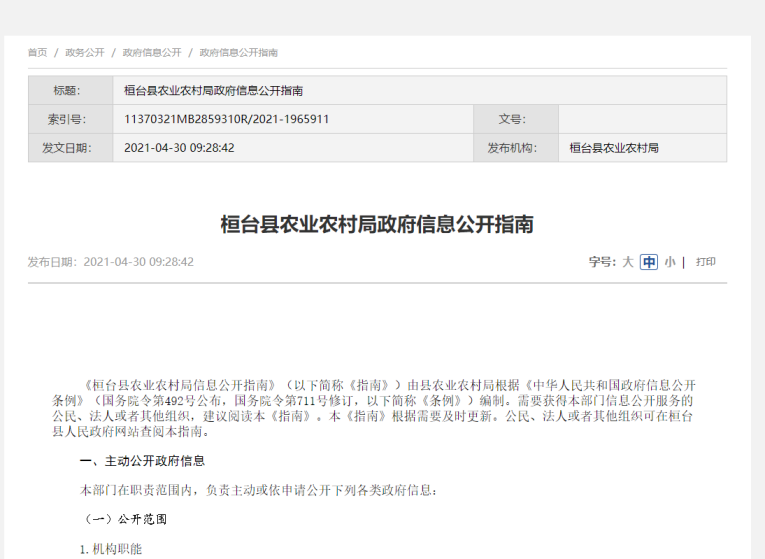Click the 标题 table title value

point(213,90)
